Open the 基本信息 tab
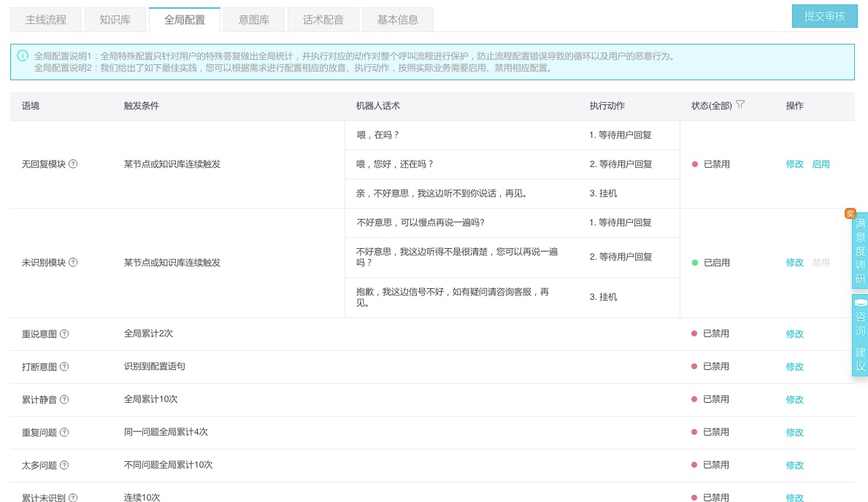The height and width of the screenshot is (502, 868). coord(397,20)
